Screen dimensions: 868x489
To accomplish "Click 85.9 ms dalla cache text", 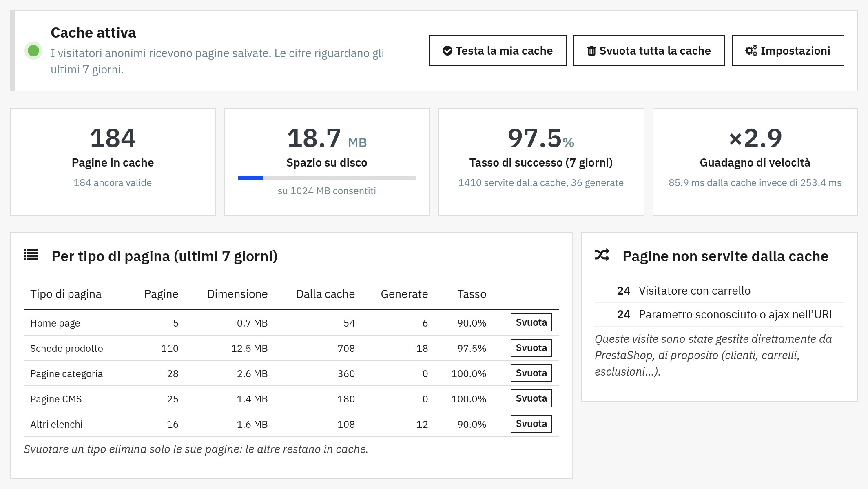I will click(x=755, y=182).
